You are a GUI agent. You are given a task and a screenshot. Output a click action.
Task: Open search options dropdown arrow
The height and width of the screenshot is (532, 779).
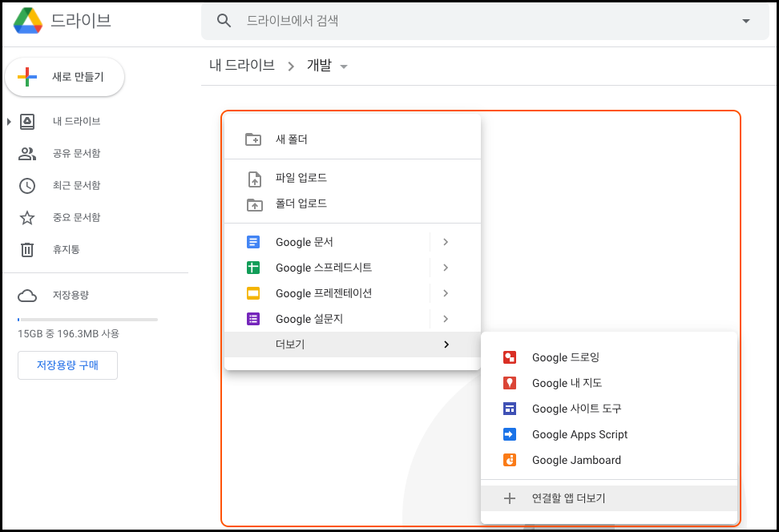coord(745,21)
